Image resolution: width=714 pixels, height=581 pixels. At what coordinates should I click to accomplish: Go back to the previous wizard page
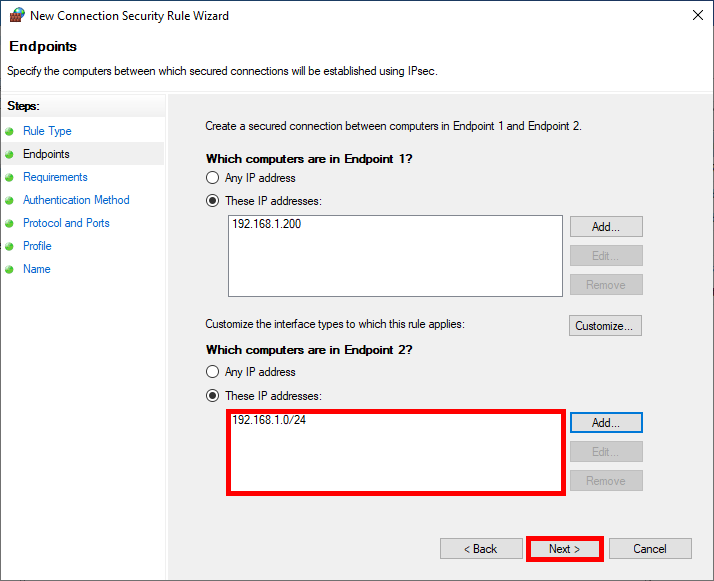(481, 549)
